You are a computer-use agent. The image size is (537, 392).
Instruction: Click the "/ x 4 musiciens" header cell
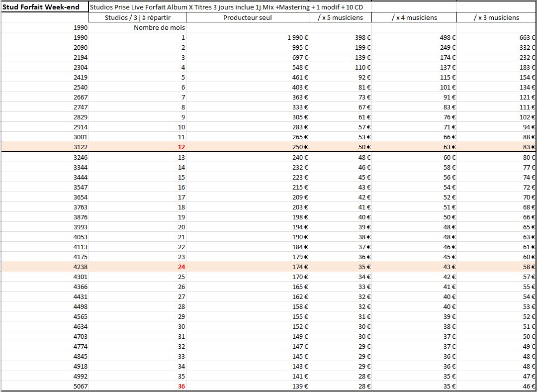click(414, 17)
